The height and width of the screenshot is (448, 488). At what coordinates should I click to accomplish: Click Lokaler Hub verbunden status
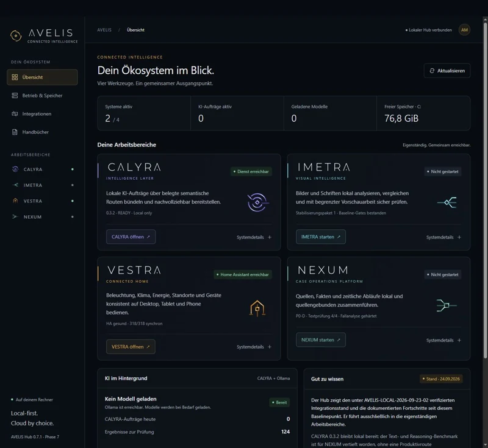(x=429, y=30)
